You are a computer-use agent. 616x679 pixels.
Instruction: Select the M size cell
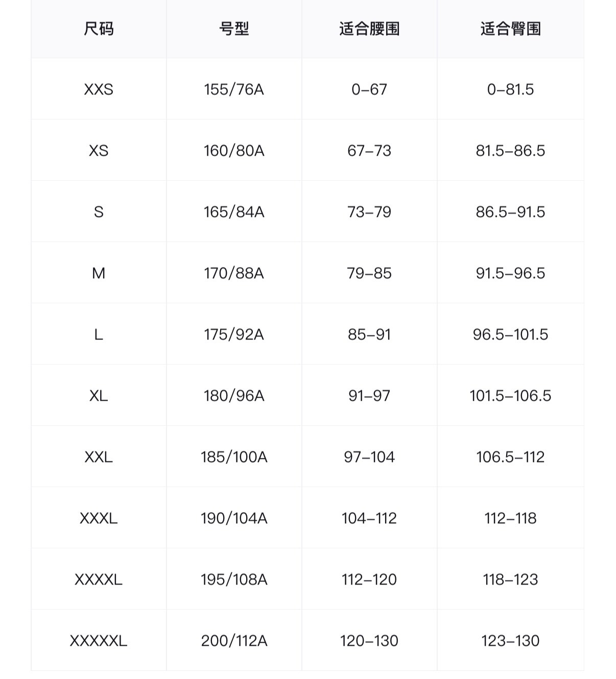point(99,273)
